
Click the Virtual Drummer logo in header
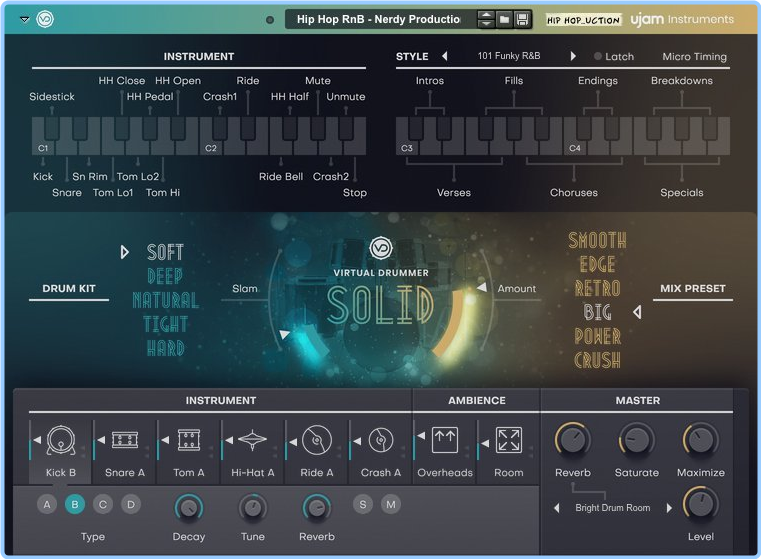click(45, 19)
